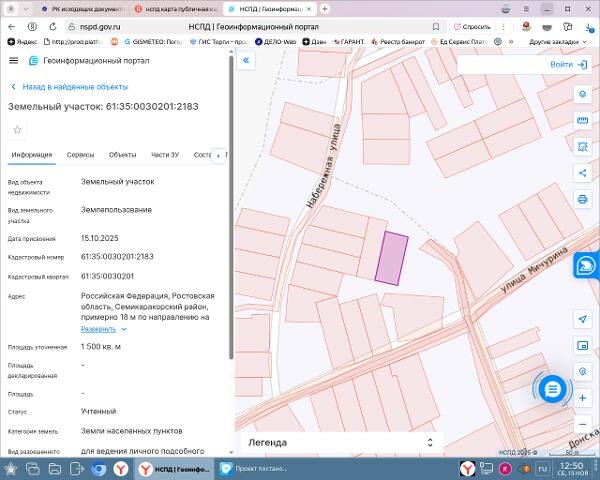Show more bookmarks with the double-arrow
Viewport: 600px width, 480px height.
coord(511,42)
